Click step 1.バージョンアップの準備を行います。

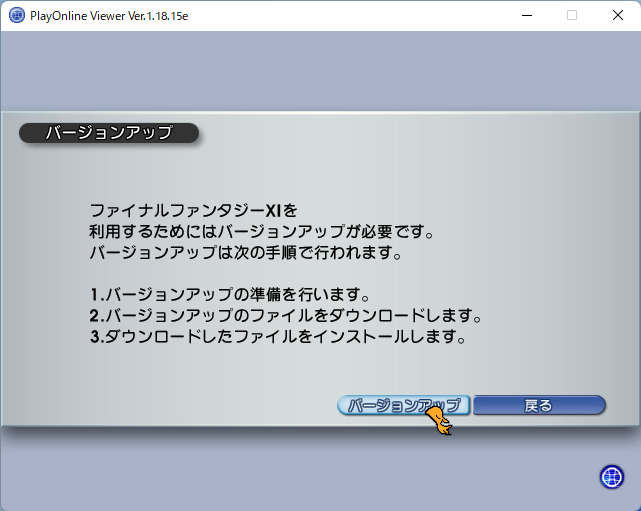tap(230, 294)
